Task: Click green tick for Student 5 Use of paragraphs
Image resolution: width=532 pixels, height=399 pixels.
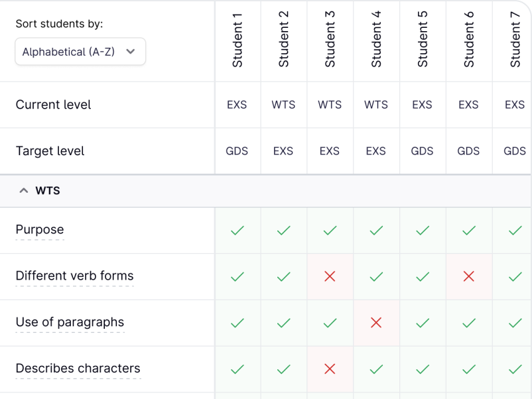Action: (x=423, y=323)
